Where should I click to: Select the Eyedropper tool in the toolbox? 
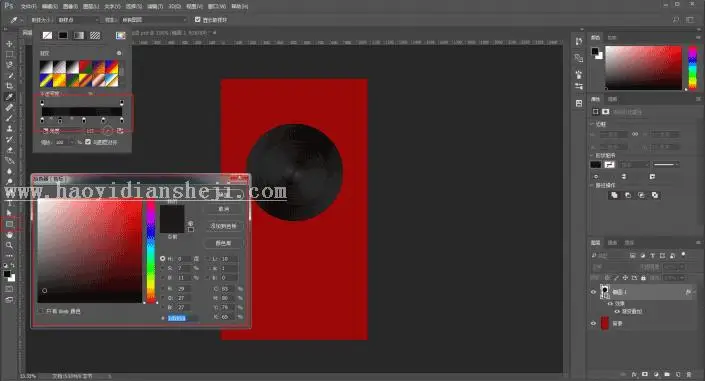(9, 97)
